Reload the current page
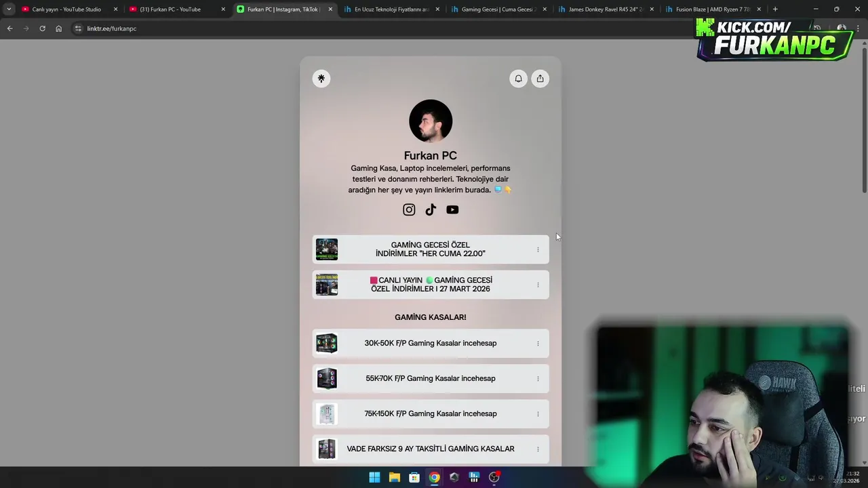Screen dimensions: 868x488 click(x=42, y=28)
